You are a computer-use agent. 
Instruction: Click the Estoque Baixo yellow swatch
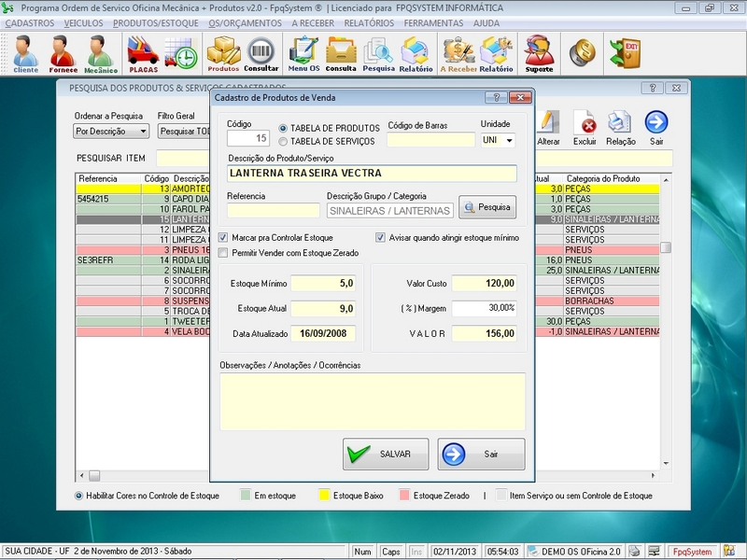pos(324,496)
